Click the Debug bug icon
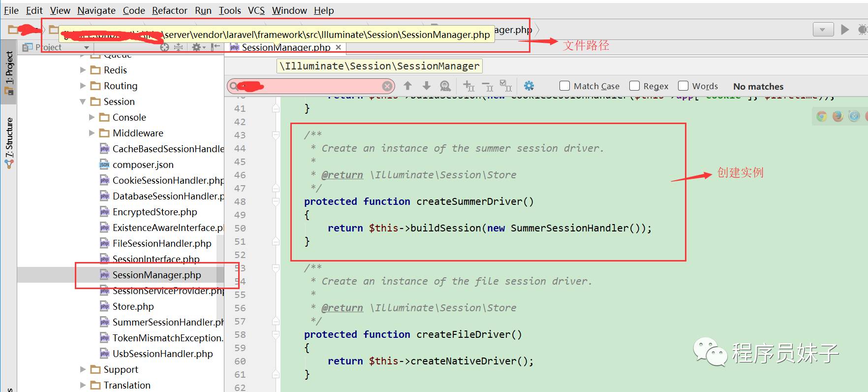This screenshot has height=392, width=868. click(863, 30)
